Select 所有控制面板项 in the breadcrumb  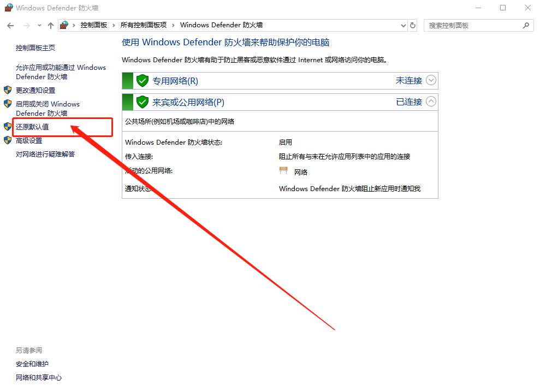click(144, 25)
